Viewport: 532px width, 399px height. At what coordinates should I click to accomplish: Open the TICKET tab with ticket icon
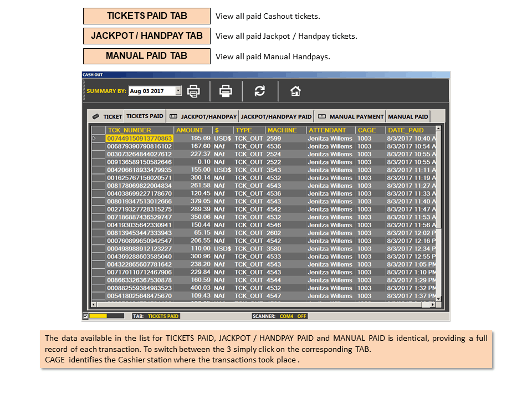click(107, 116)
